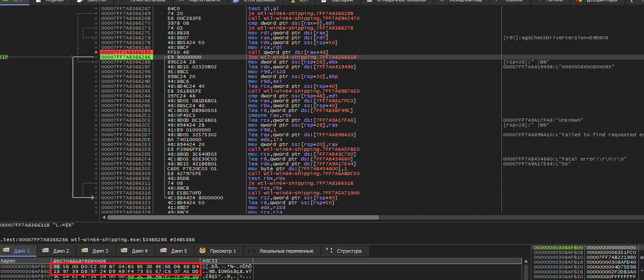Toggle breakpoint bullet at address 00007FF7A83662A5
This screenshot has height=280, width=644.
[96, 91]
